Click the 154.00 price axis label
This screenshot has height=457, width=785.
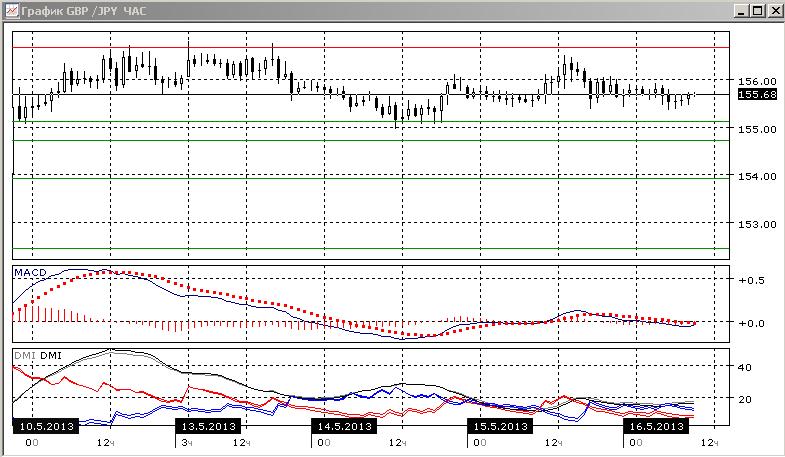click(x=757, y=176)
